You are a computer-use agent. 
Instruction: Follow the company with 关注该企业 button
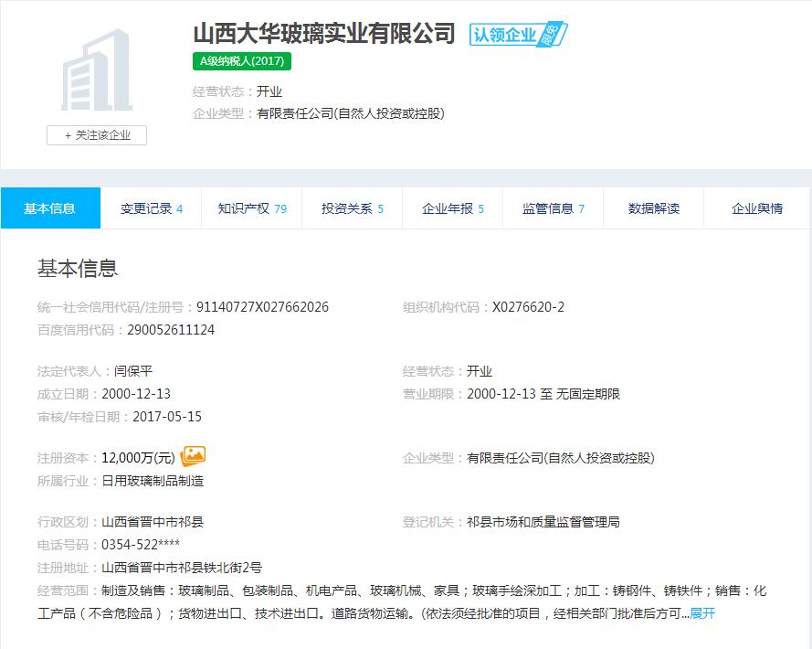coord(97,135)
